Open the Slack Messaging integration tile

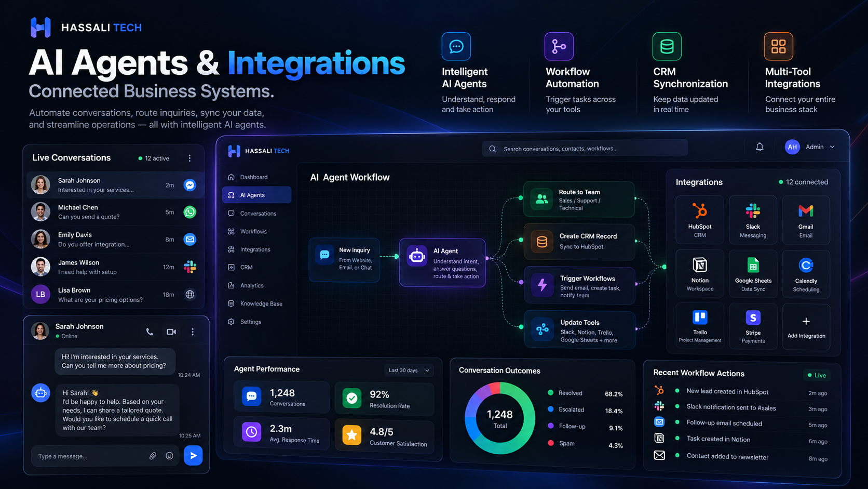[753, 220]
